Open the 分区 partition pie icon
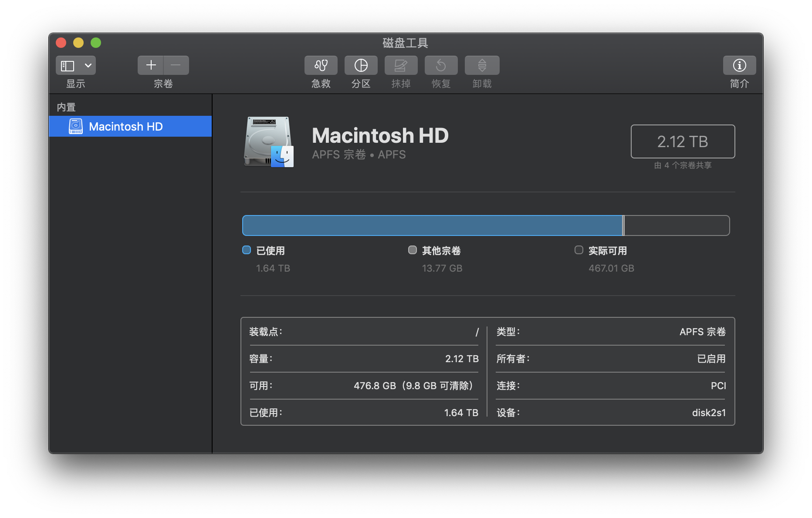This screenshot has height=518, width=812. click(x=361, y=65)
